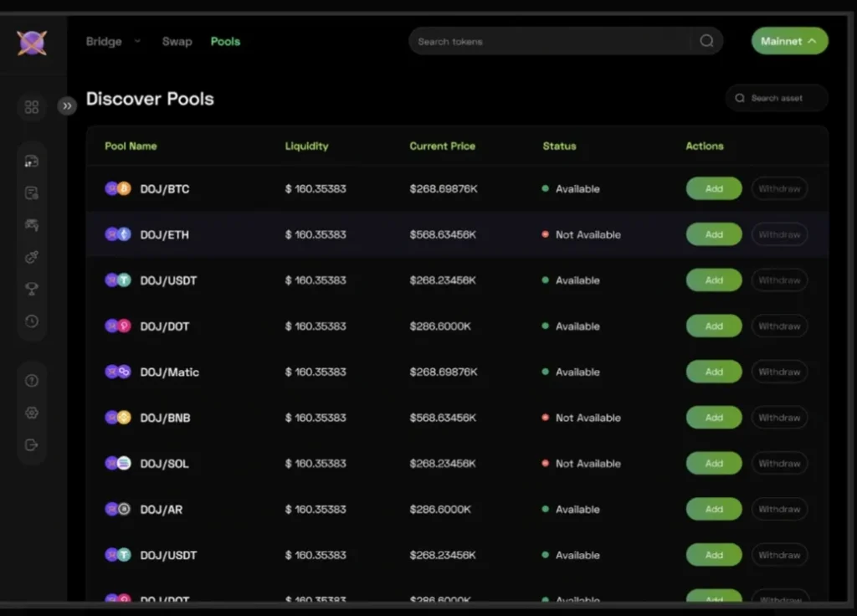Click the Available status for DOJ/BTC
Image resolution: width=857 pixels, height=616 pixels.
click(x=571, y=188)
